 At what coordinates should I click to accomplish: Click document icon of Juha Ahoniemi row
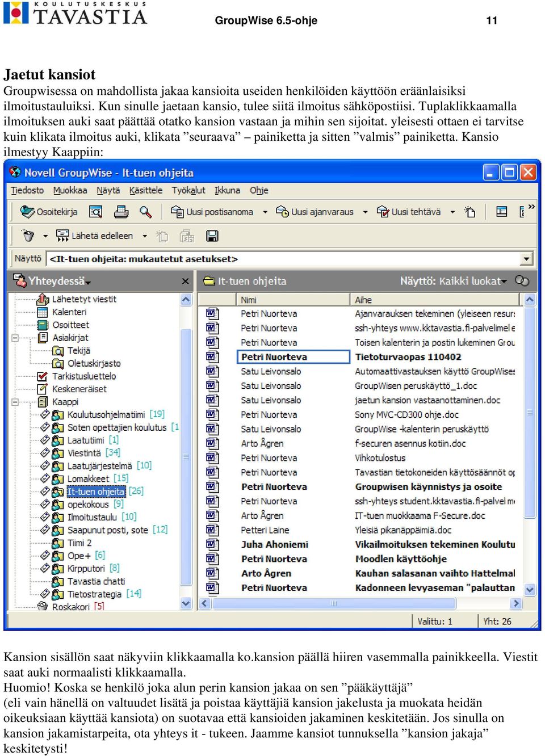[212, 544]
